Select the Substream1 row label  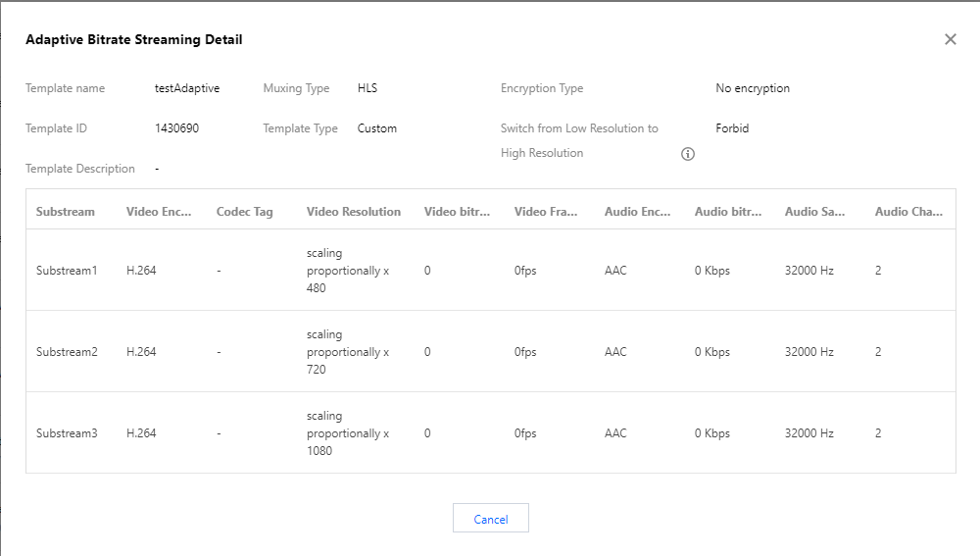pos(67,271)
